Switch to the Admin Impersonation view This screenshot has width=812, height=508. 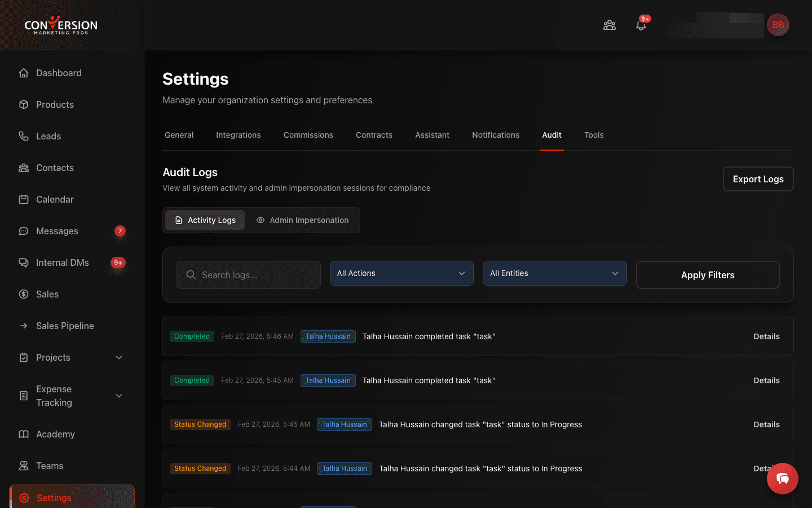point(303,220)
